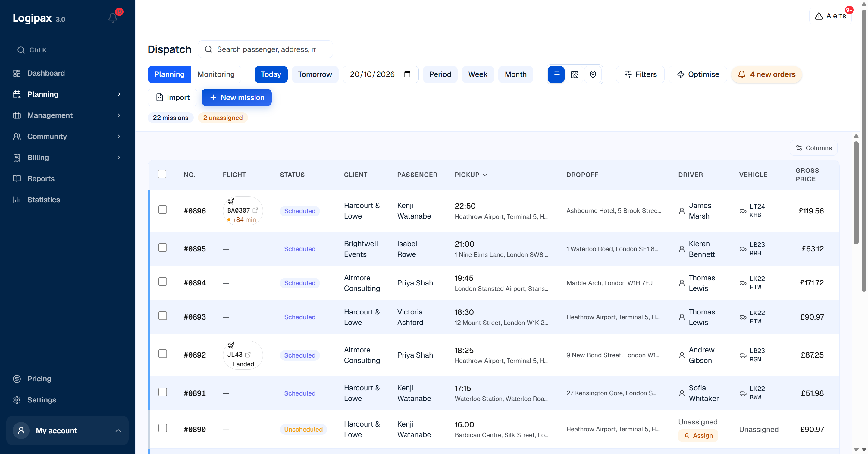Select the Week range tab
Screen dimensions: 868x454
pos(478,74)
